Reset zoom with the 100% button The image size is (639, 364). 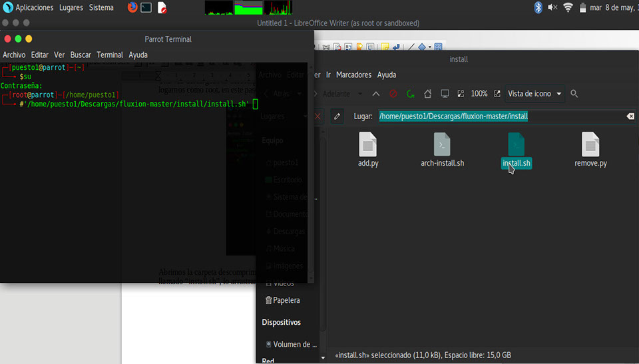pos(479,94)
